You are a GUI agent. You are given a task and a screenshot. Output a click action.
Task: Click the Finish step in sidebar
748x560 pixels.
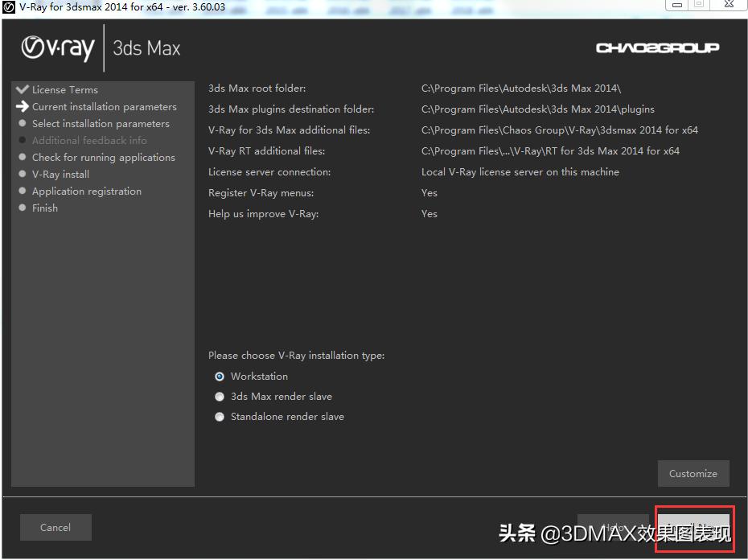45,208
